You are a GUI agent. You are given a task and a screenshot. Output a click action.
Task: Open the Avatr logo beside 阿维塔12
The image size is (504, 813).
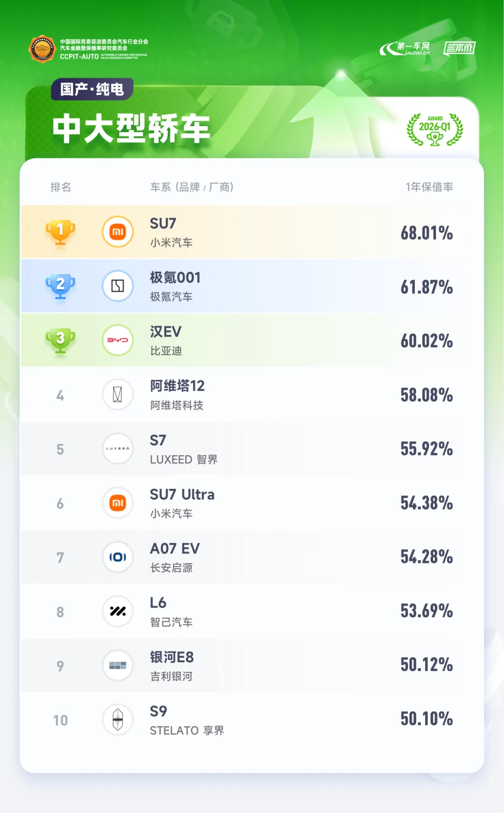point(118,394)
